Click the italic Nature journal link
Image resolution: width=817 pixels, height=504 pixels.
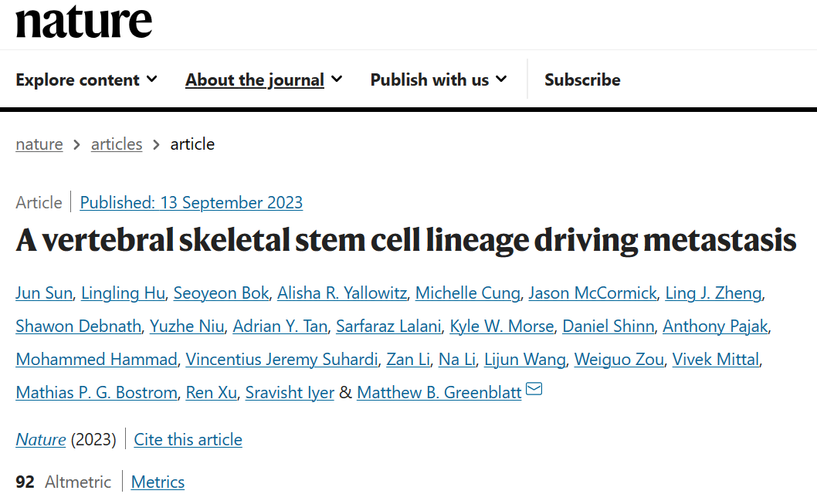coord(41,440)
